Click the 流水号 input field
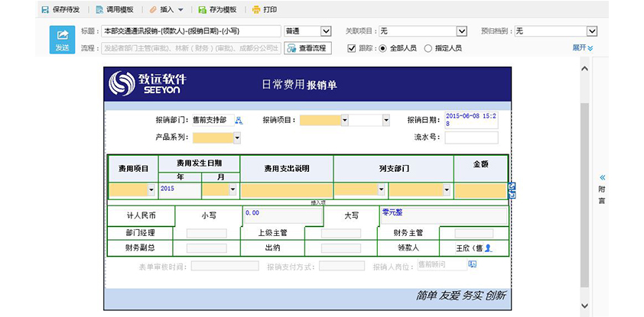Image resolution: width=644 pixels, height=317 pixels. (471, 137)
